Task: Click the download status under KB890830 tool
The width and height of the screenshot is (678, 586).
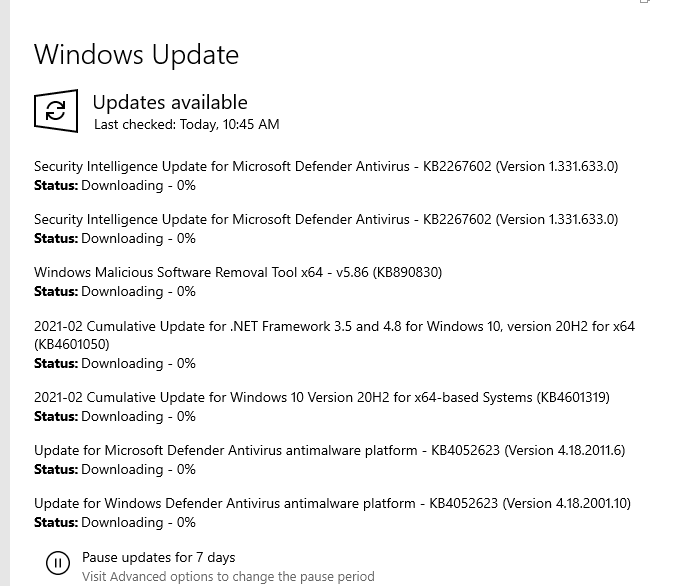Action: (x=115, y=291)
